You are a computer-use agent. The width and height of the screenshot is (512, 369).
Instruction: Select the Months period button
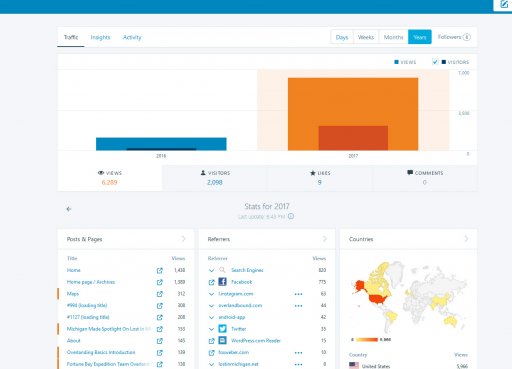tap(393, 37)
